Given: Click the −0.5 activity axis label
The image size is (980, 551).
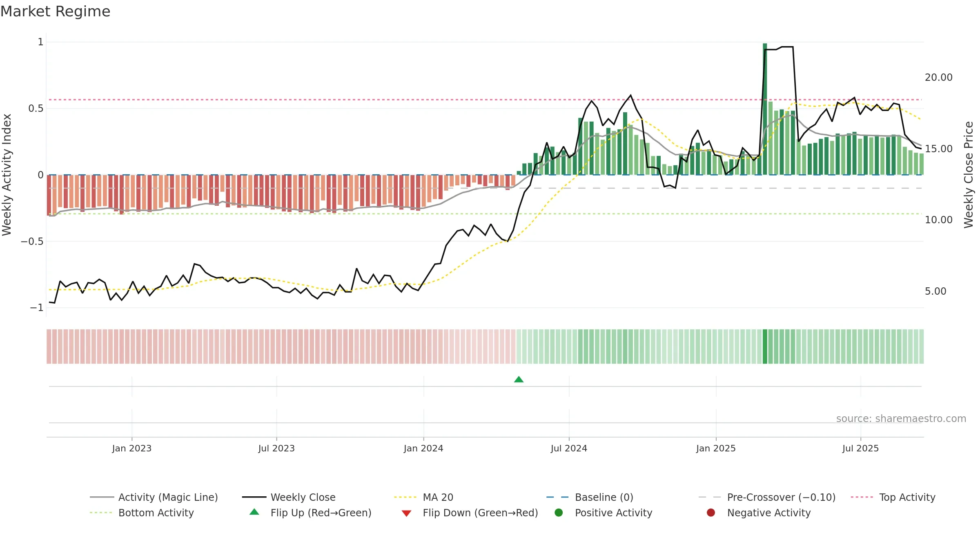Looking at the screenshot, I should (x=32, y=241).
